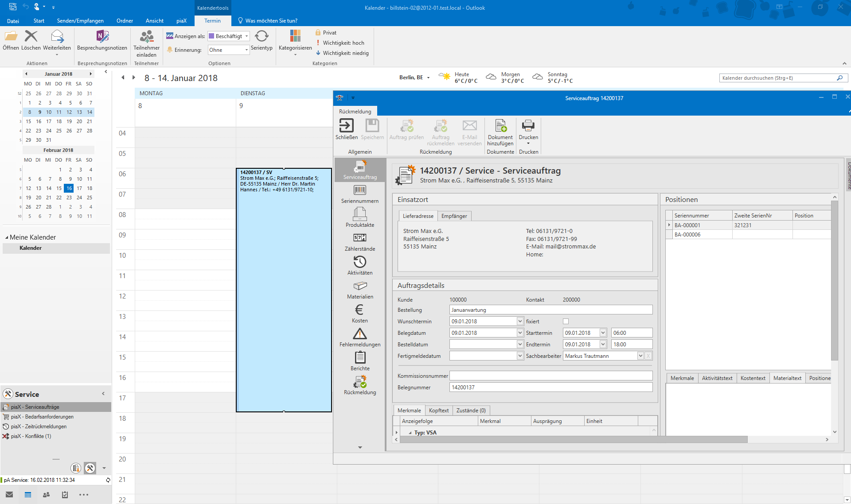Toggle Wichtigkeit: niedrig

[342, 53]
